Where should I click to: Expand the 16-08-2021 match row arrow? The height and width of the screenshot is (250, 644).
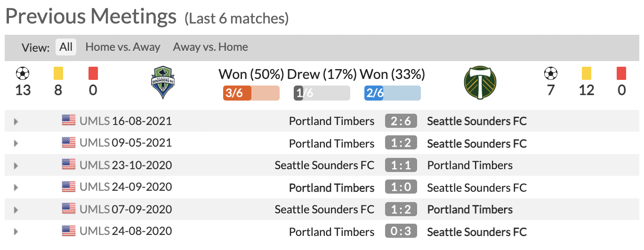(16, 122)
